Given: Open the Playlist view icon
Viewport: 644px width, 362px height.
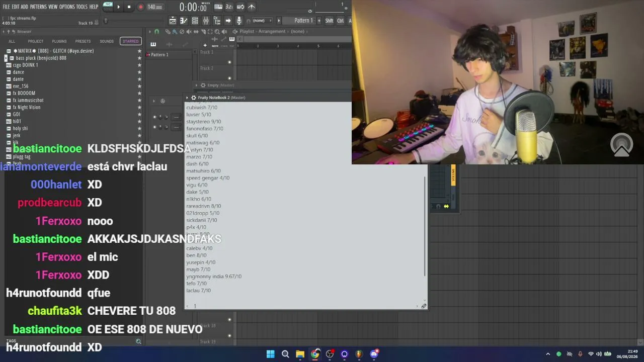Looking at the screenshot, I should pyautogui.click(x=173, y=21).
